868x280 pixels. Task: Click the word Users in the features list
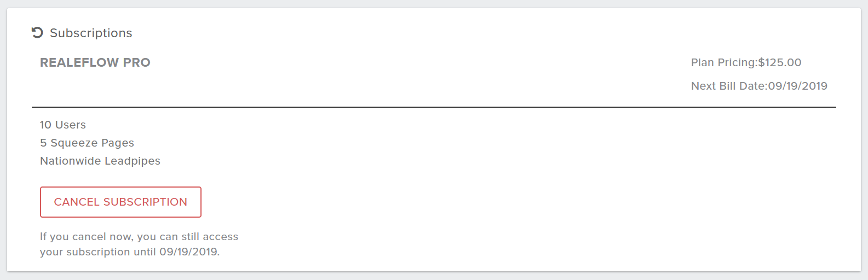click(70, 125)
